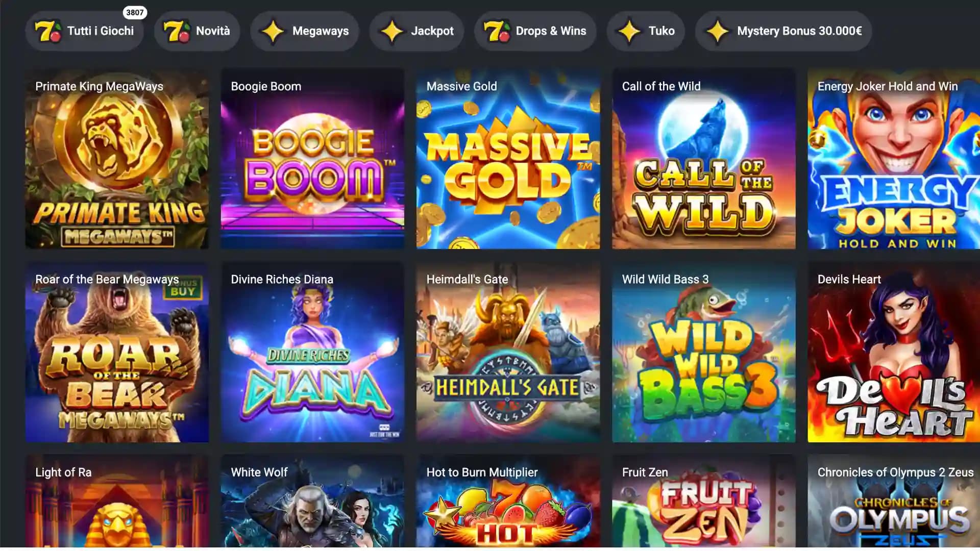Screen dimensions: 980x551
Task: Open the Heimdall's Gate slot
Action: (508, 352)
